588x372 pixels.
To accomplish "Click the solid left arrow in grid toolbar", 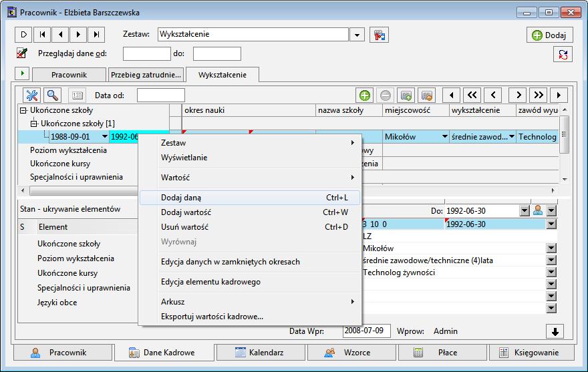I will (x=452, y=96).
